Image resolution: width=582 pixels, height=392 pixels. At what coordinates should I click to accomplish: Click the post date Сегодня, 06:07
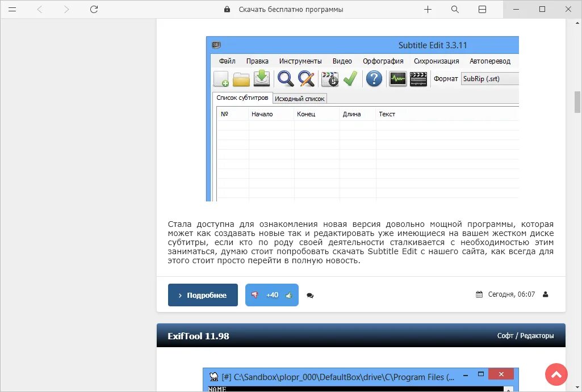point(512,294)
